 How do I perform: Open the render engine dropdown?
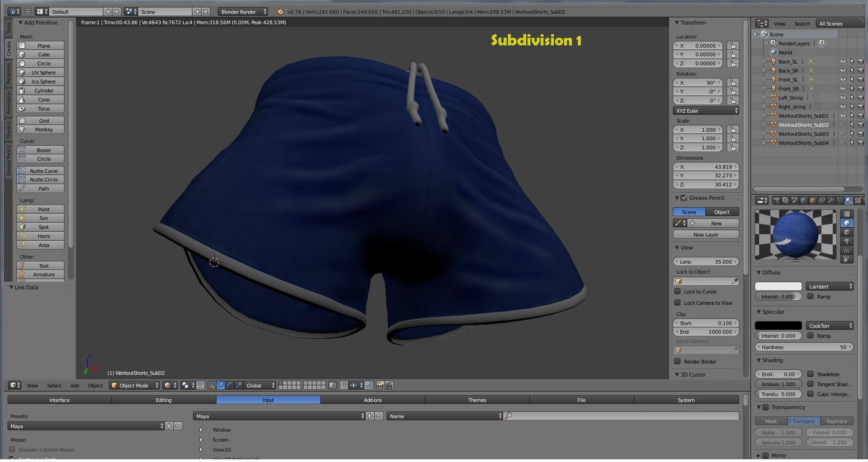tap(243, 12)
